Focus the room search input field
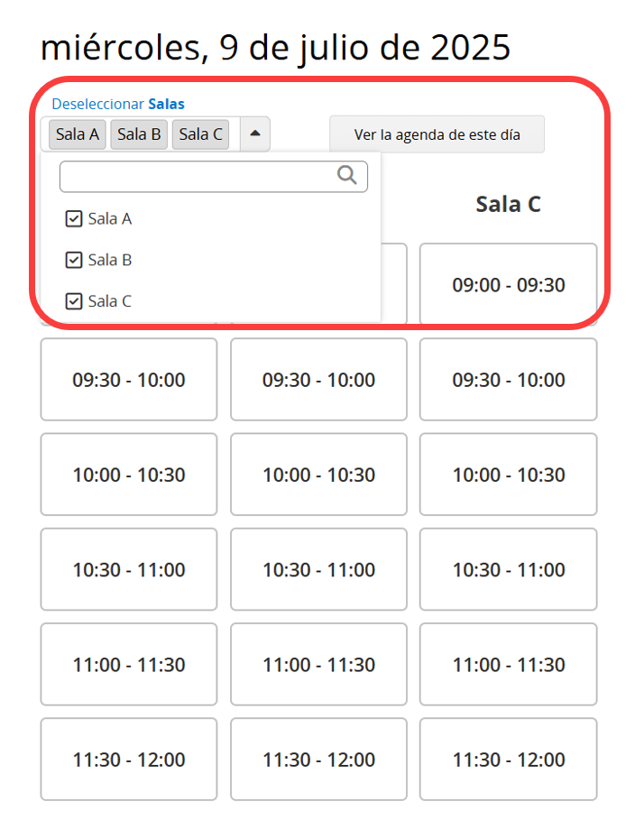This screenshot has width=644, height=829. pos(214,177)
